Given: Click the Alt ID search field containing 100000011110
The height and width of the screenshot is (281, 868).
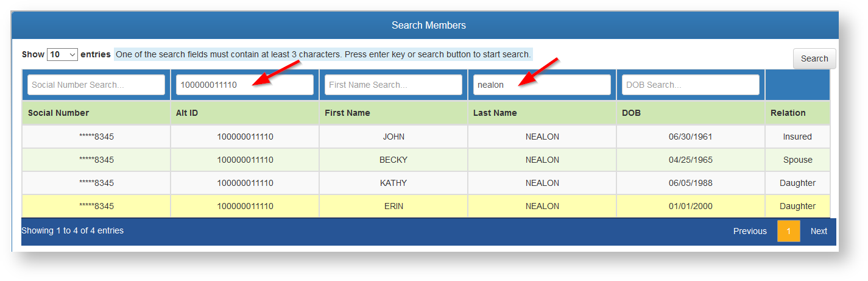Looking at the screenshot, I should tap(245, 85).
